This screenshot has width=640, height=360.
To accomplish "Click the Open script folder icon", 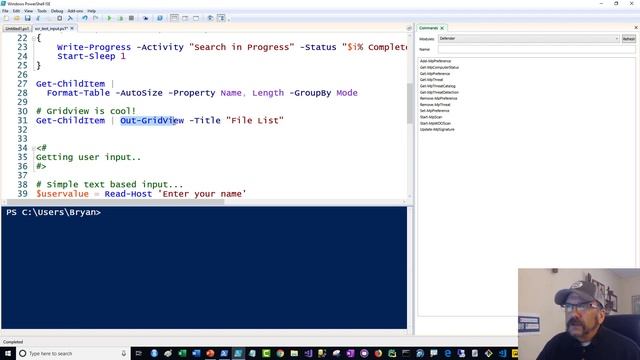I will [x=17, y=18].
